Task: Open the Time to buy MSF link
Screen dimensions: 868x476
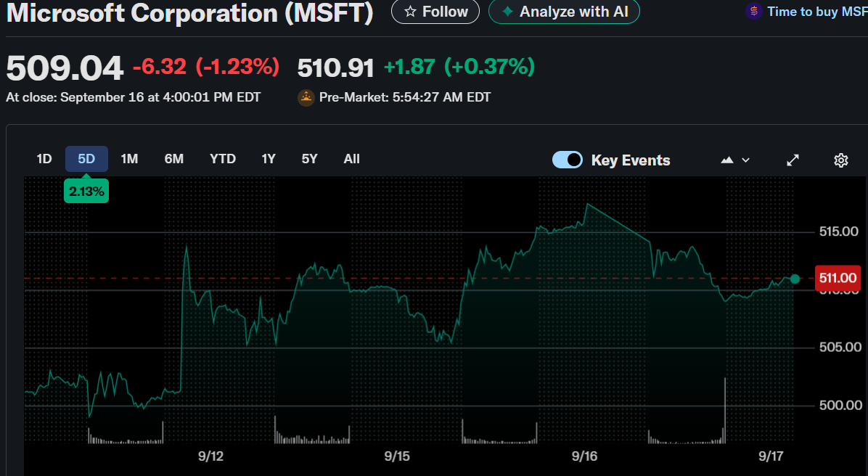Action: click(x=817, y=12)
